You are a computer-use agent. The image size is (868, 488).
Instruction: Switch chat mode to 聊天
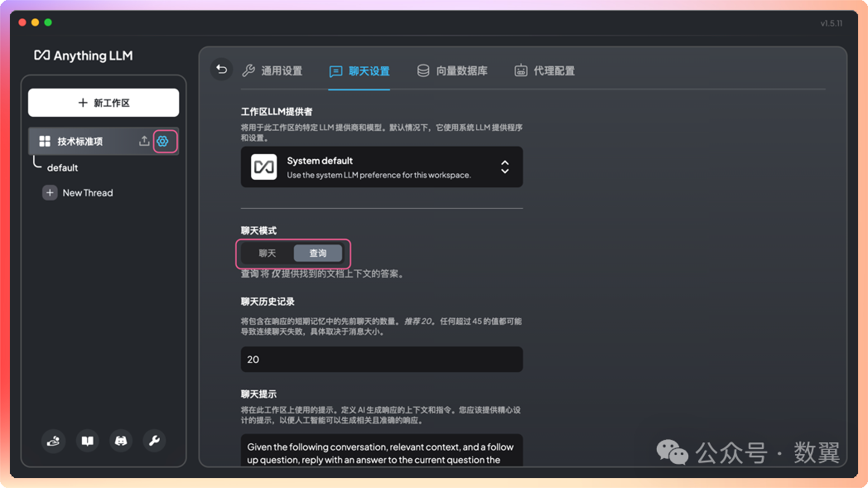(266, 253)
